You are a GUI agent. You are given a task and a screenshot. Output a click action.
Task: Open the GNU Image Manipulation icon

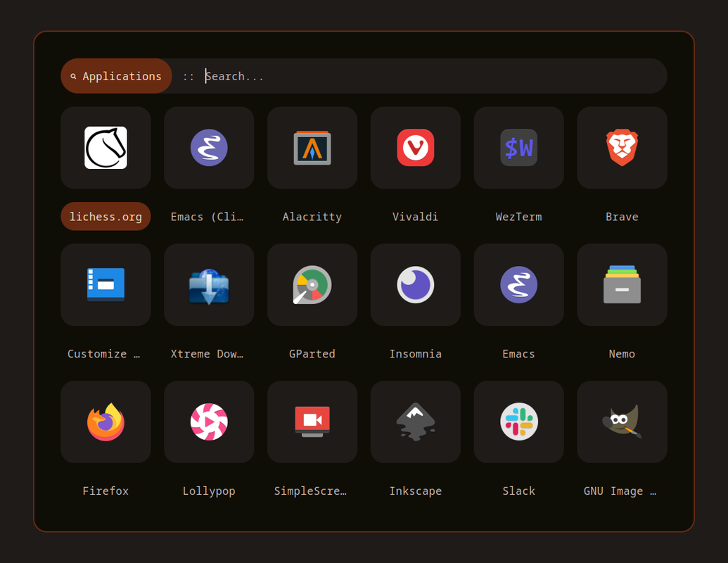622,422
